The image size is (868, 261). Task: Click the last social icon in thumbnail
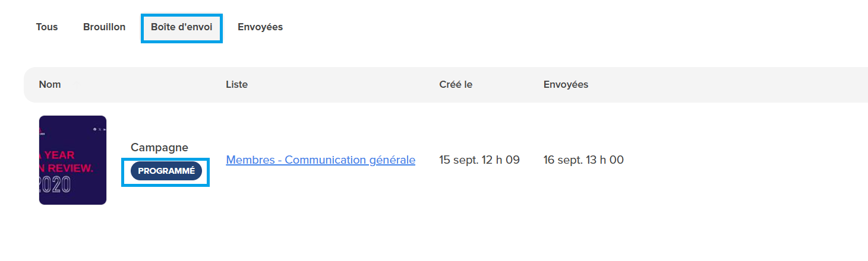[x=105, y=129]
